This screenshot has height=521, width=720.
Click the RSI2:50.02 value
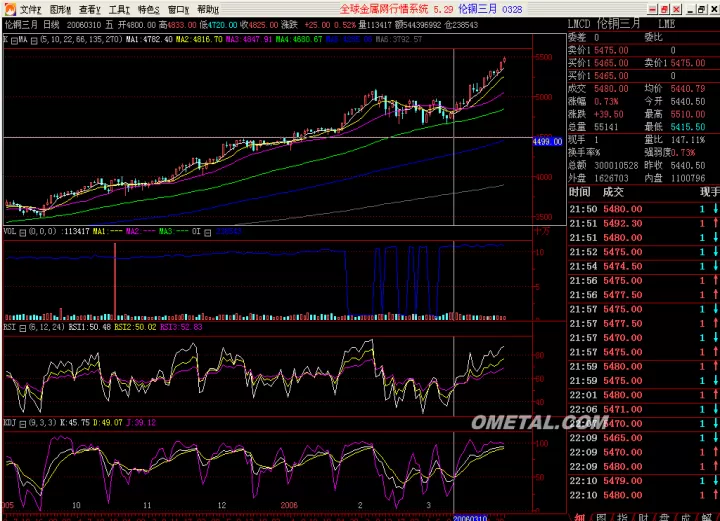(x=135, y=327)
